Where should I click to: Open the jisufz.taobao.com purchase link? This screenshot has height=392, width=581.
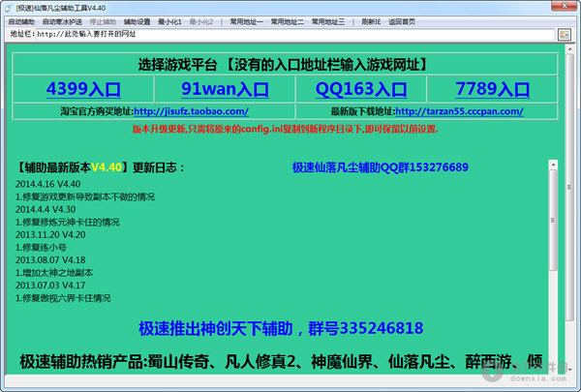191,111
